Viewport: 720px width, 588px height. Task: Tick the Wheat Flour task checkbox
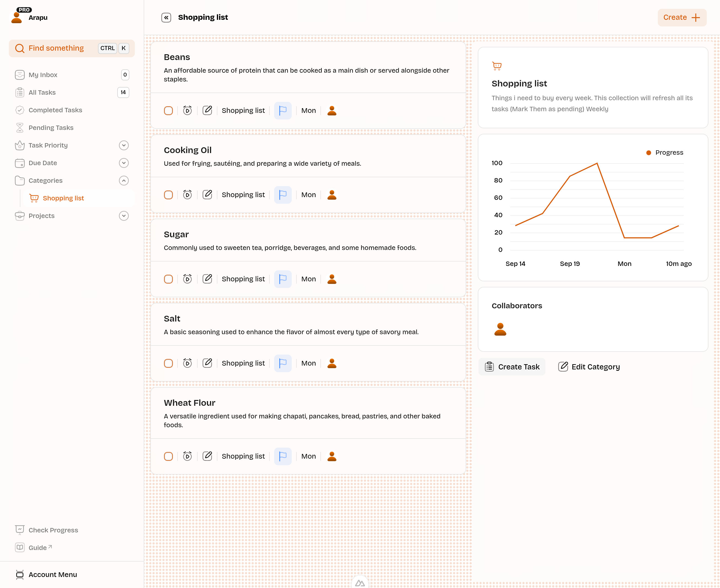click(x=168, y=456)
